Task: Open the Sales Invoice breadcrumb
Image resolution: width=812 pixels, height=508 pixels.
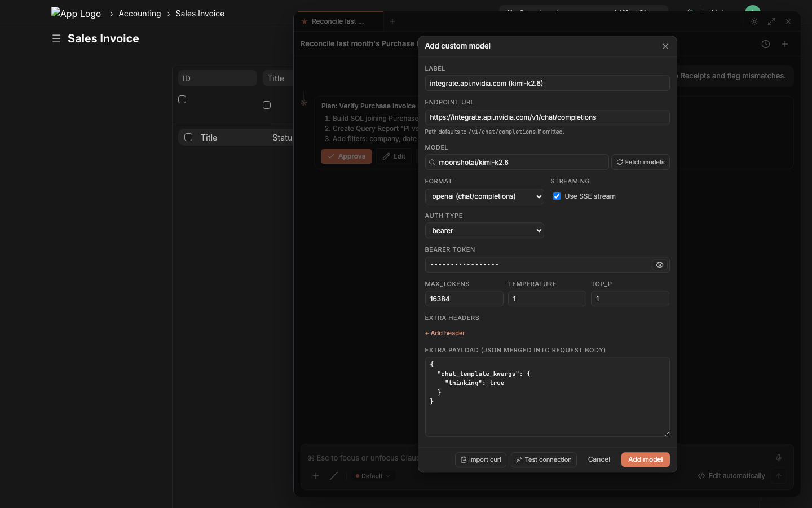Action: pos(200,14)
